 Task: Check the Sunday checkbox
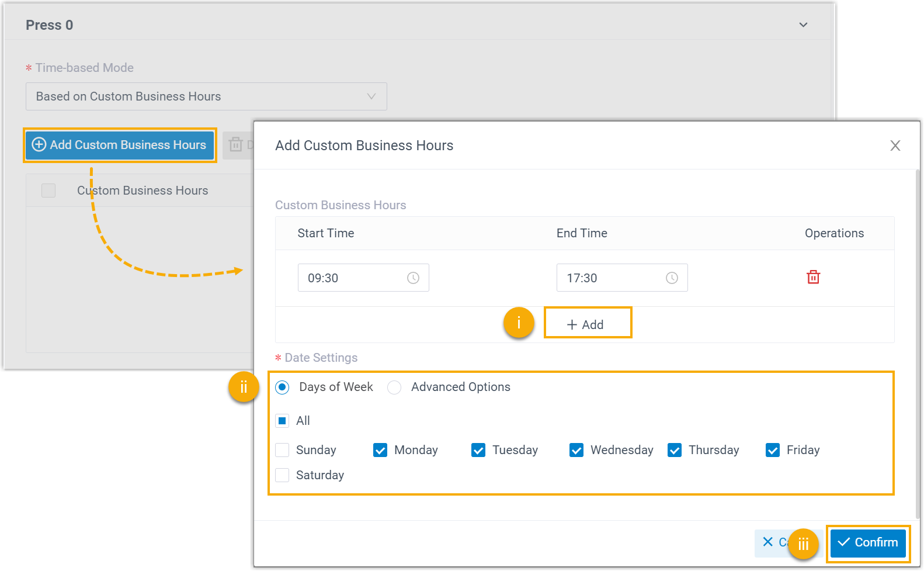[x=282, y=450]
